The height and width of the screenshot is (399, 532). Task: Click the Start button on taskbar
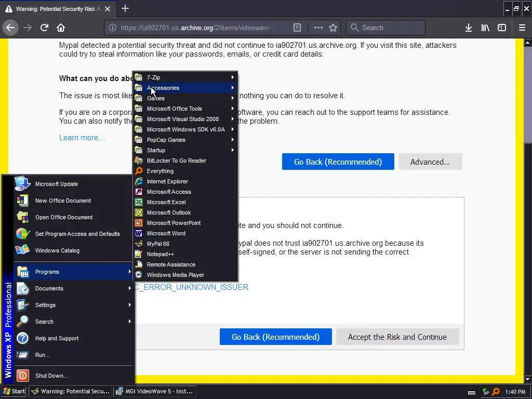coord(14,391)
